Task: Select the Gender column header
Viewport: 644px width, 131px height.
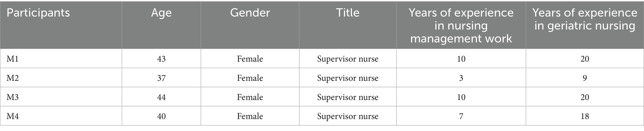Action: pos(250,13)
